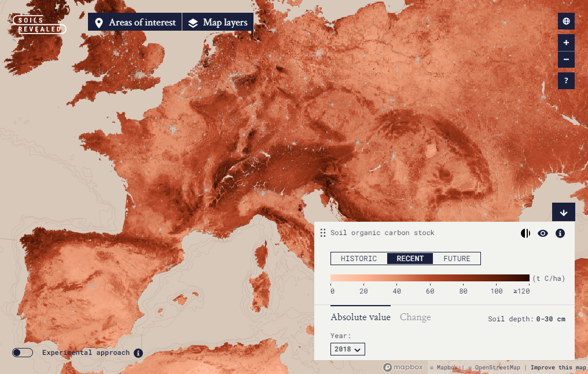588x374 pixels.
Task: Hide the layer using the eye icon
Action: click(x=543, y=233)
